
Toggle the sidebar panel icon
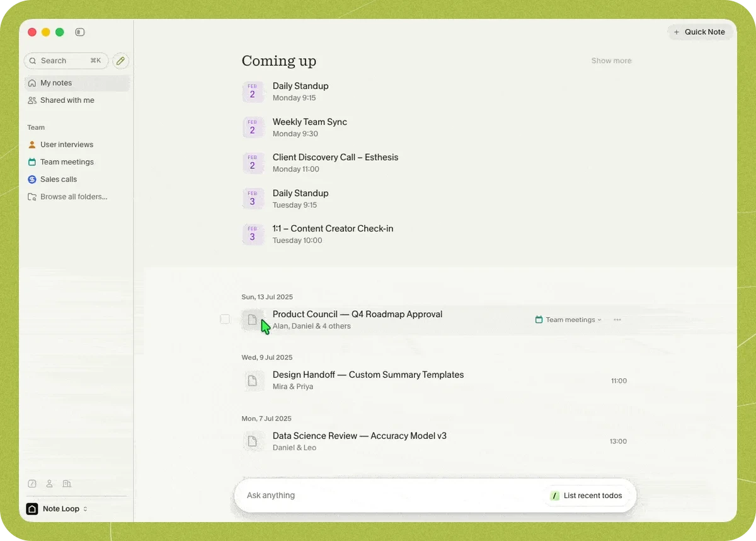(x=79, y=32)
